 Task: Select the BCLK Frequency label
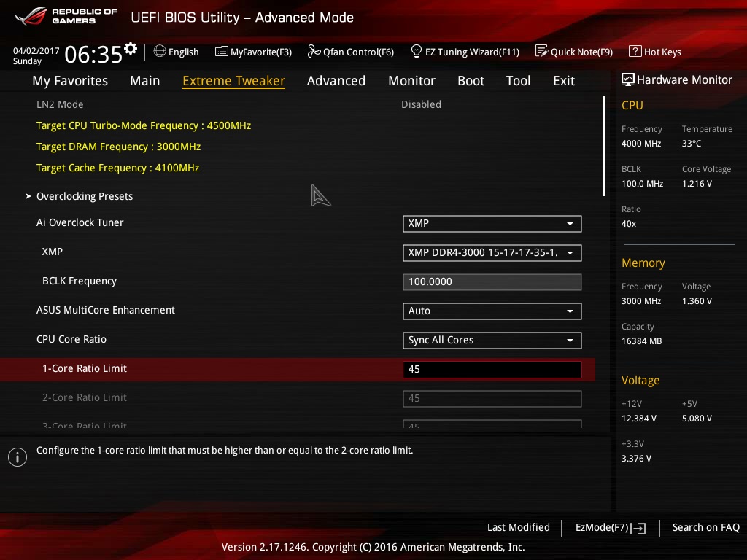click(79, 281)
